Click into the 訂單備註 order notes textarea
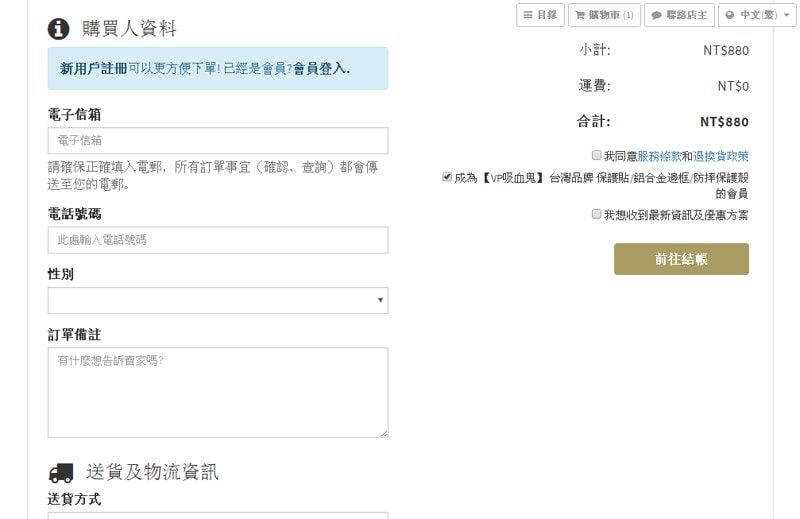This screenshot has height=519, width=800. 217,392
